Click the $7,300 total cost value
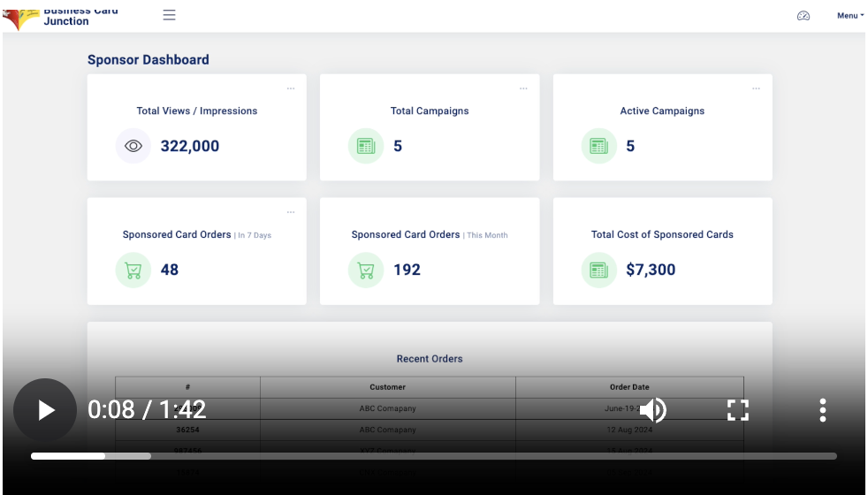This screenshot has height=495, width=868. 651,270
